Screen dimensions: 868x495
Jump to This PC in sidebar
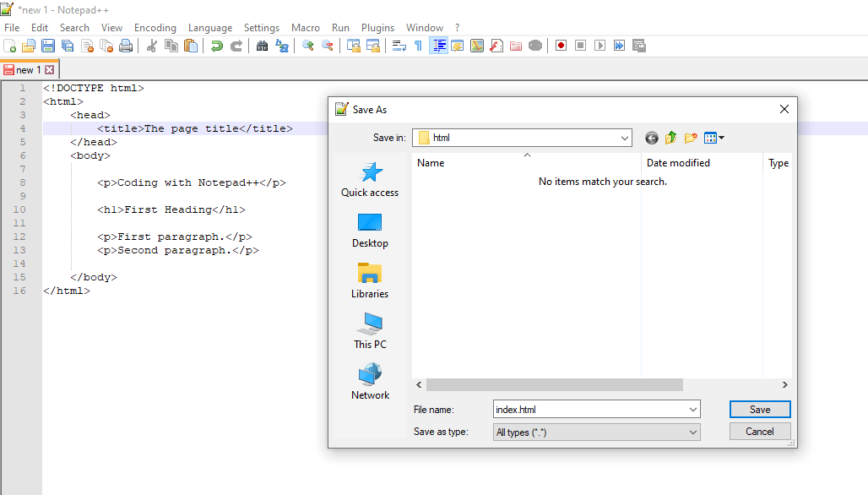(x=370, y=331)
